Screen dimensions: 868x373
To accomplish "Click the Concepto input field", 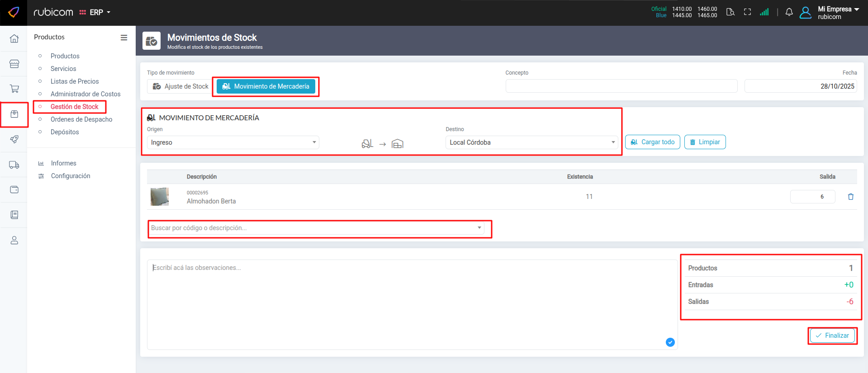I will coord(621,86).
